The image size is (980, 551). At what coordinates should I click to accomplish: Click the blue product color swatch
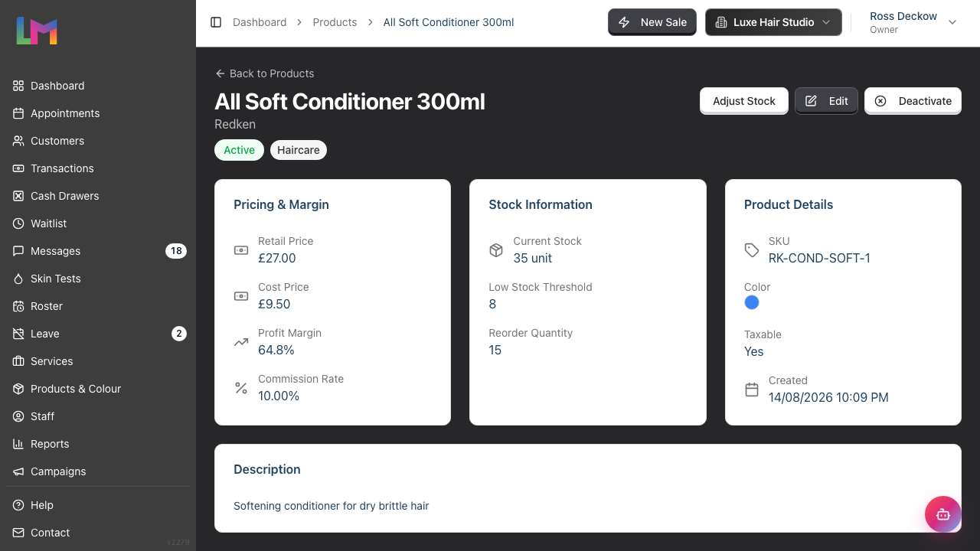[x=752, y=302]
